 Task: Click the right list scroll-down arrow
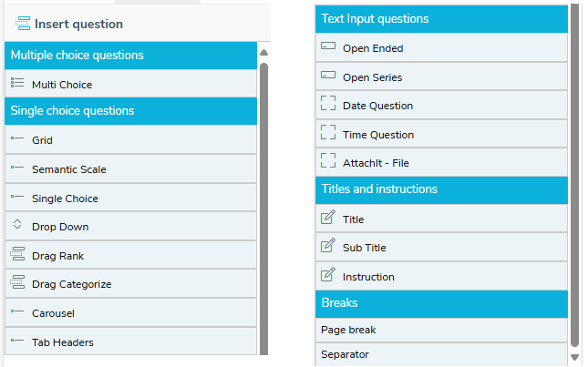coord(574,357)
